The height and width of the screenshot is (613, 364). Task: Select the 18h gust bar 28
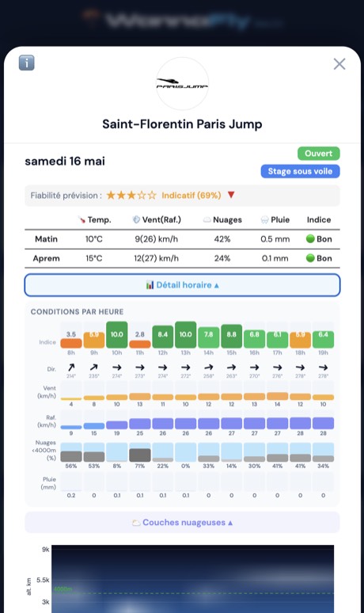[x=301, y=424]
